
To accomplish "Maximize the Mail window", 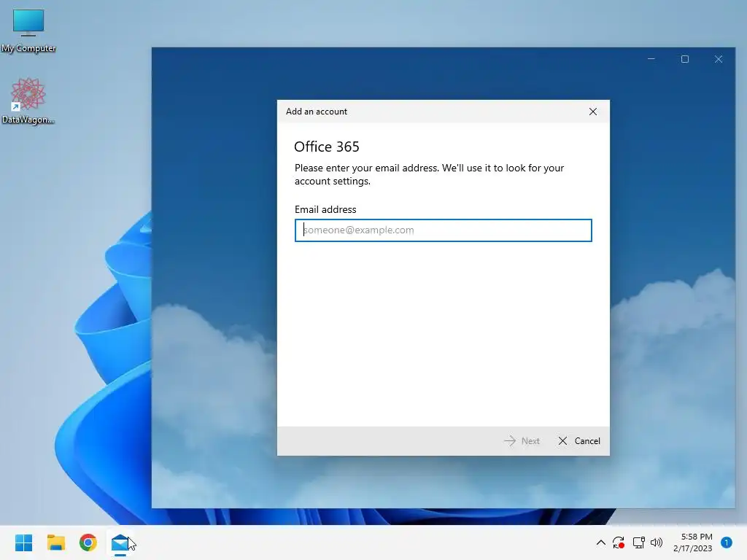I will (684, 59).
